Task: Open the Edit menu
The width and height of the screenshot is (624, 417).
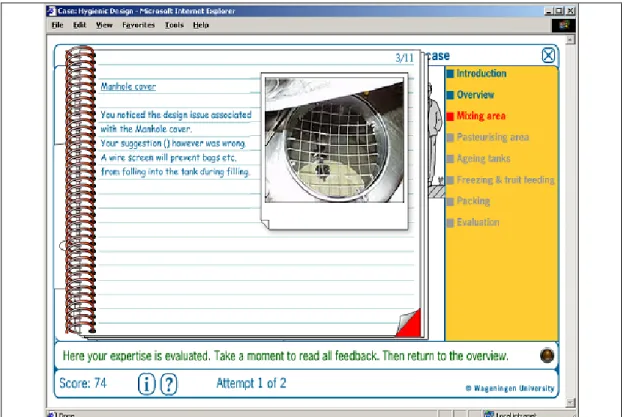Action: point(80,25)
